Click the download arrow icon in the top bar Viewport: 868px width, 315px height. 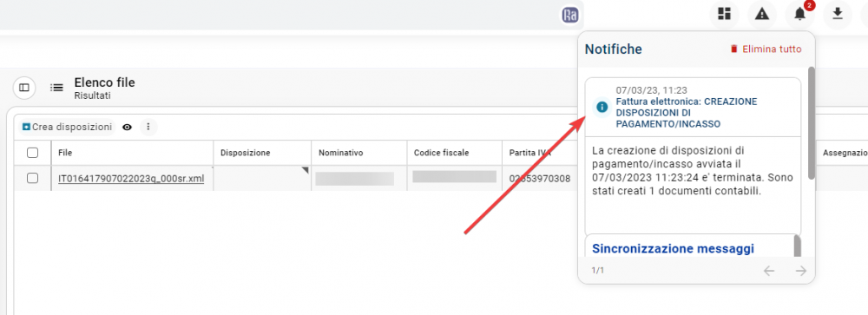click(838, 15)
